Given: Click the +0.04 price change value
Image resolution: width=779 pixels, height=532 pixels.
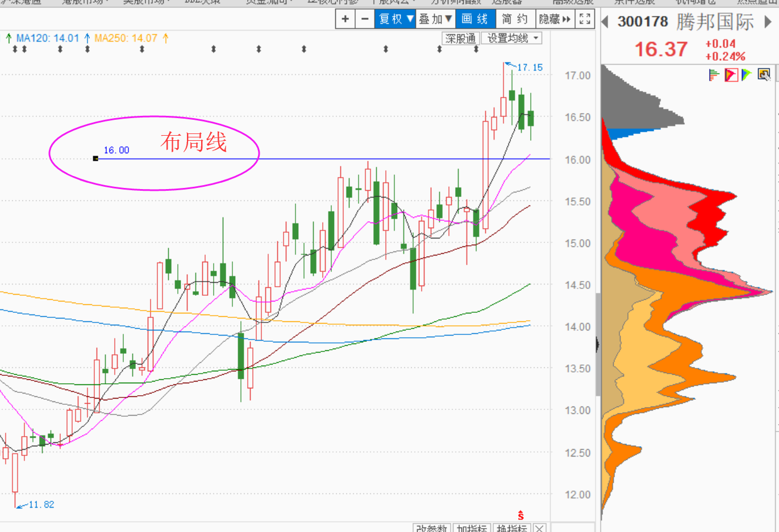Looking at the screenshot, I should click(x=720, y=44).
